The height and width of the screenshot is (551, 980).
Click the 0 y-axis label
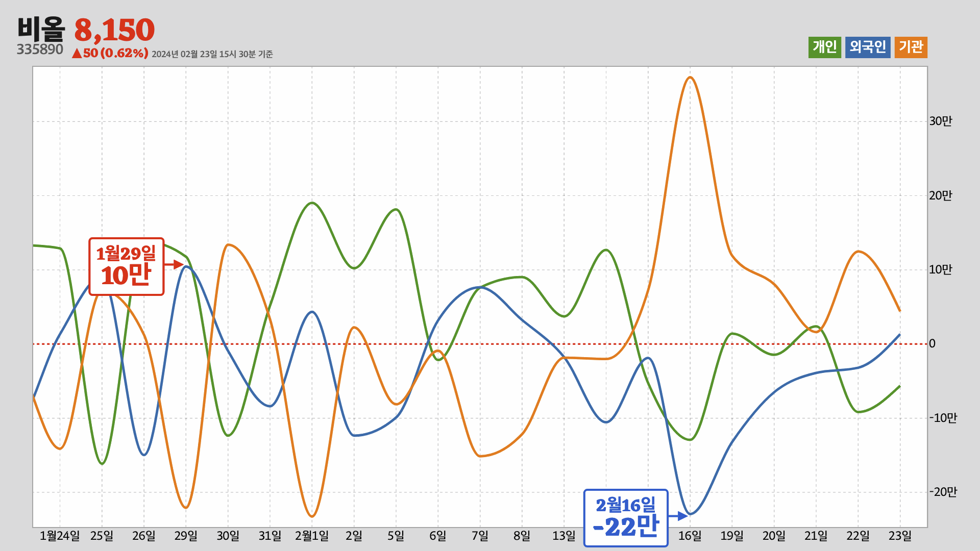(933, 343)
